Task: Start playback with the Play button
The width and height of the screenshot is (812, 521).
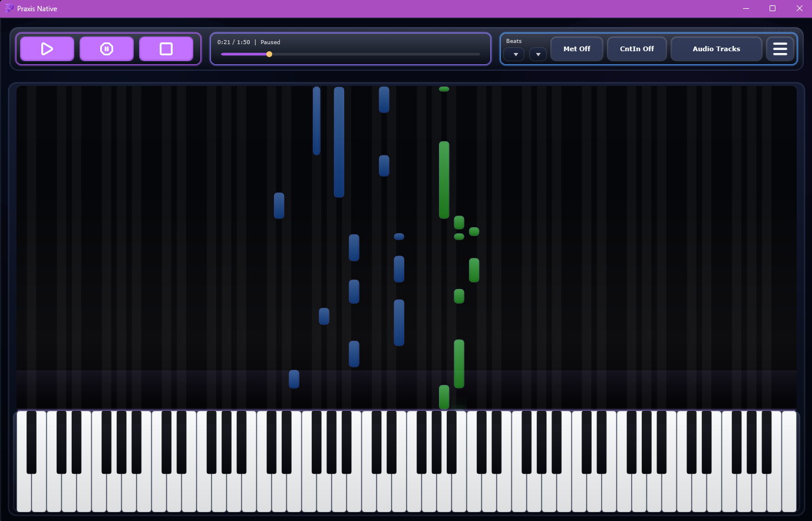Action: [47, 49]
